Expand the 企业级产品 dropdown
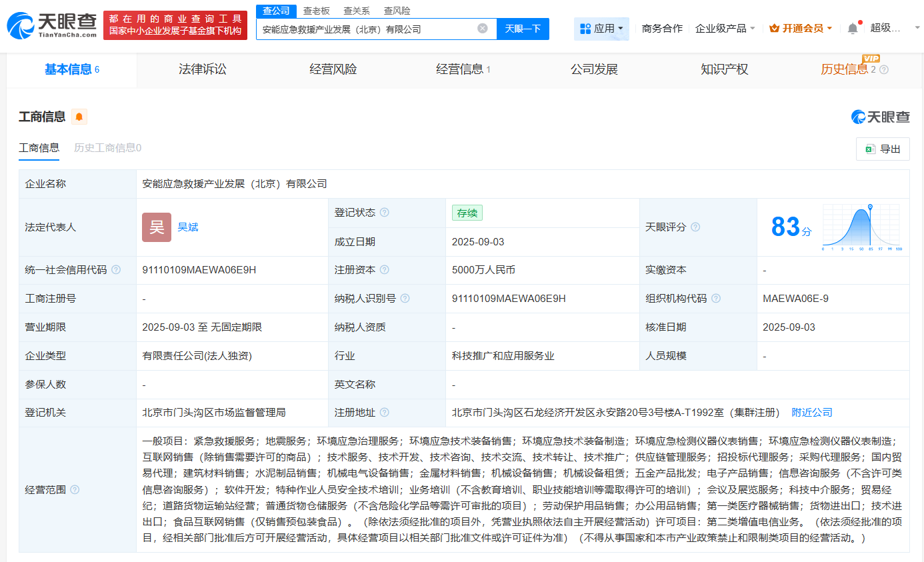924x562 pixels. coord(725,29)
